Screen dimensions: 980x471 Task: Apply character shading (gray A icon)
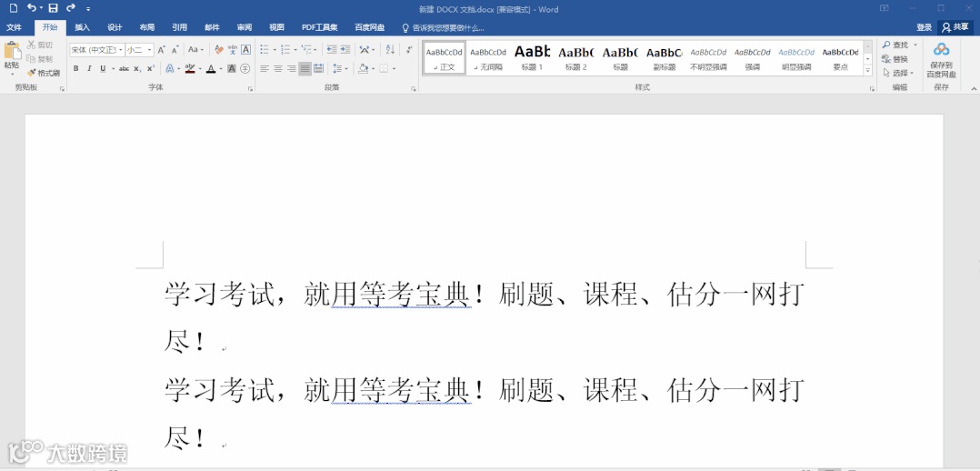coord(231,68)
